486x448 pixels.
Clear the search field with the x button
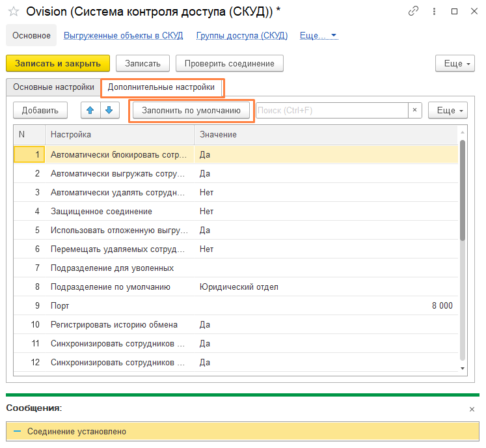(414, 110)
